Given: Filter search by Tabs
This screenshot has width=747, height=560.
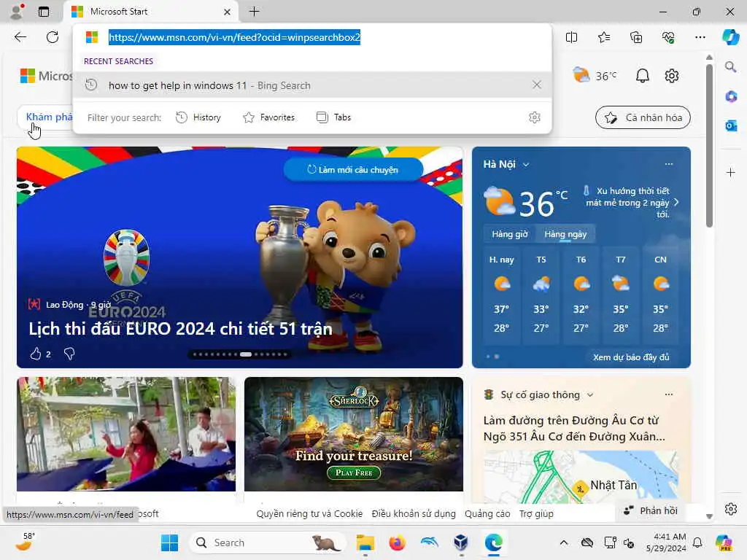Looking at the screenshot, I should tap(333, 117).
